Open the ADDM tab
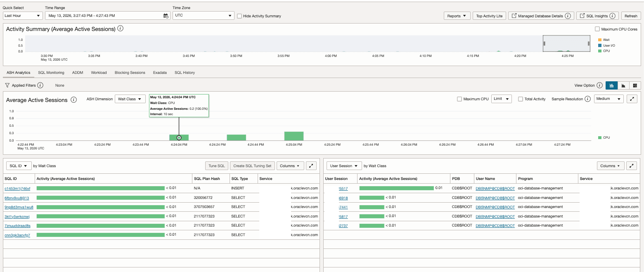 click(78, 73)
